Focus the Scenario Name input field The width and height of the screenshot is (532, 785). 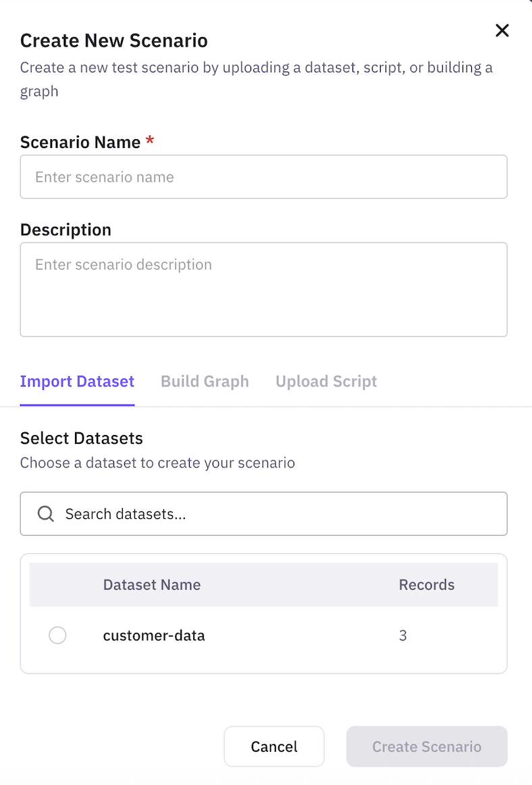click(263, 177)
